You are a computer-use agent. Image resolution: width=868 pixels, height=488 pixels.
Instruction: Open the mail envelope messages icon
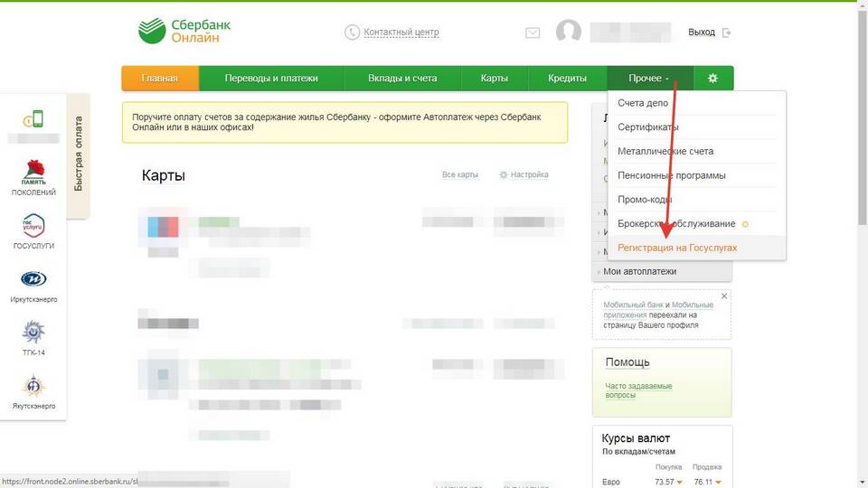(533, 33)
